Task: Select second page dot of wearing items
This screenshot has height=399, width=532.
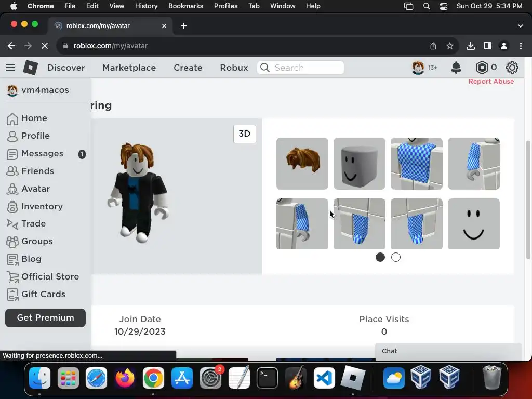Action: (x=395, y=258)
